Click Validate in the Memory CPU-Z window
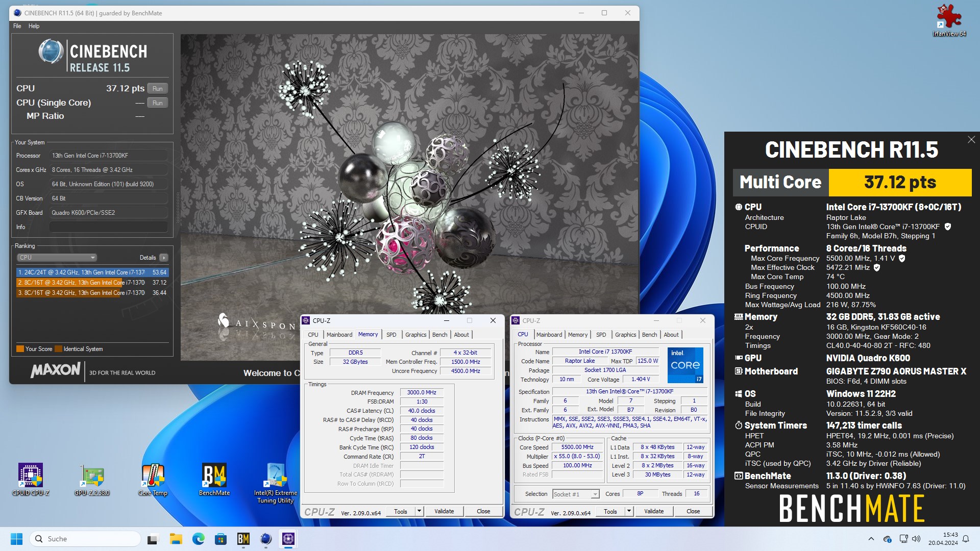Viewport: 980px width, 551px height. 444,511
